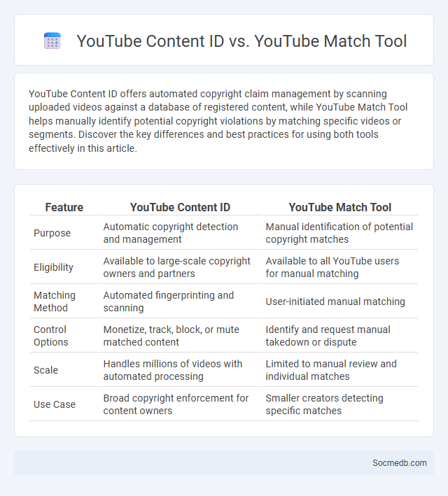Viewport: 448px width, 496px height.
Task: Select the 'Purpose' row label
Action: (52, 233)
